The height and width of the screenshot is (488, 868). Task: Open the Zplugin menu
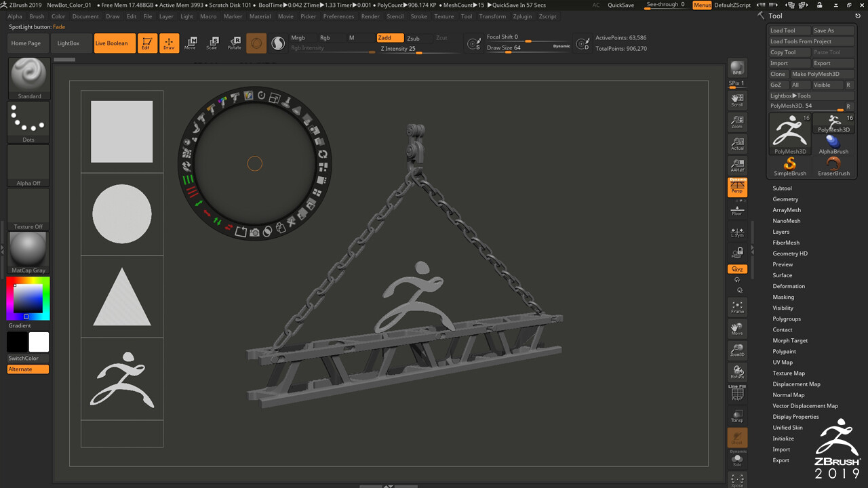(522, 16)
